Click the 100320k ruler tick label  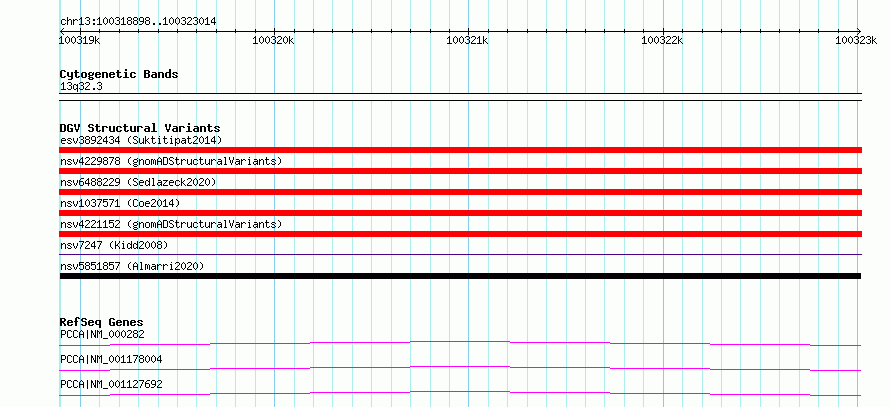click(274, 40)
